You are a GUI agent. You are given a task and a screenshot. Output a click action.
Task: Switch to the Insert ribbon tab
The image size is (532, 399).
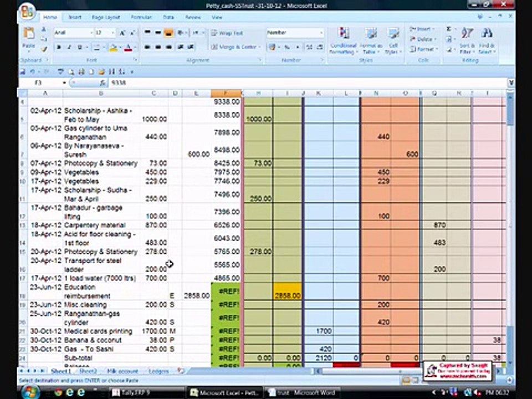click(75, 17)
